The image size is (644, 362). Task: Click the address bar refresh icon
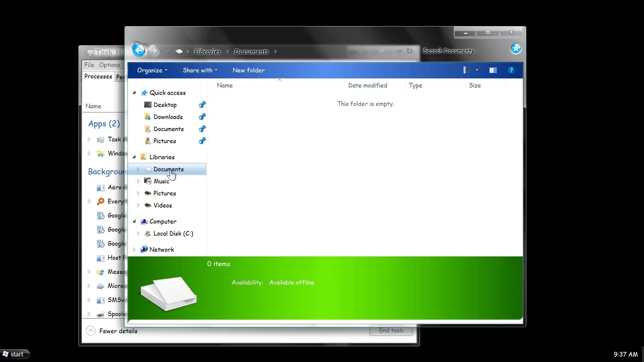[410, 51]
